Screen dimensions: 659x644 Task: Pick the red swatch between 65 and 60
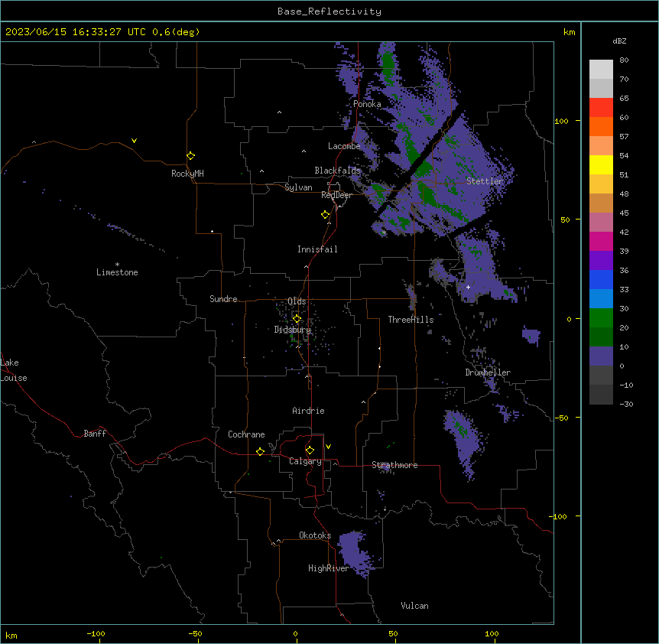pos(601,108)
